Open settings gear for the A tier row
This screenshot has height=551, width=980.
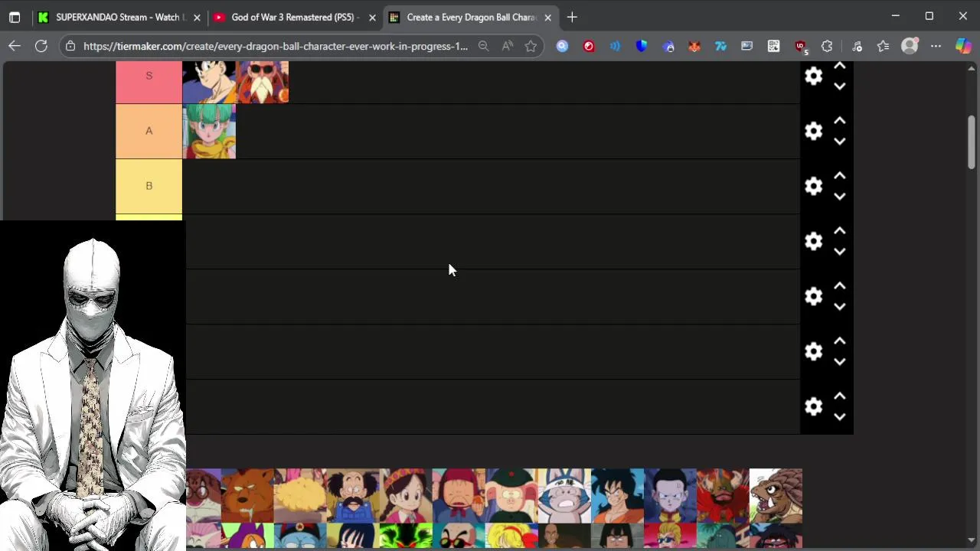tap(813, 131)
